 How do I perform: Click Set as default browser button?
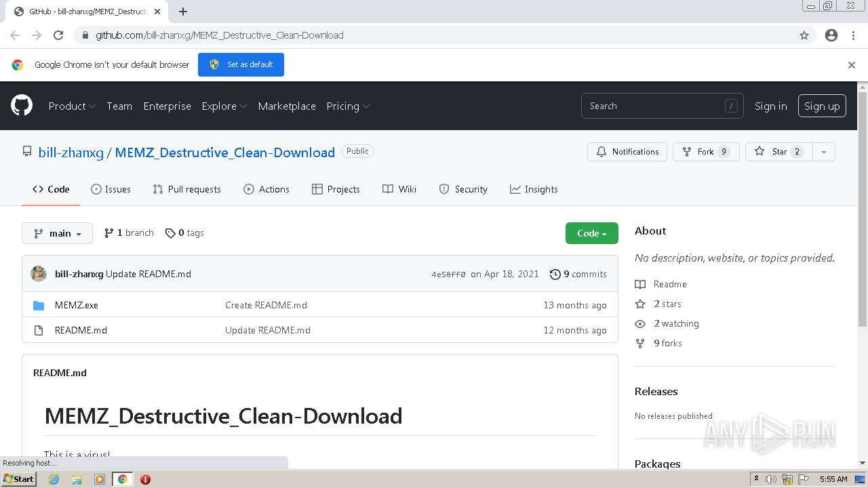point(241,65)
